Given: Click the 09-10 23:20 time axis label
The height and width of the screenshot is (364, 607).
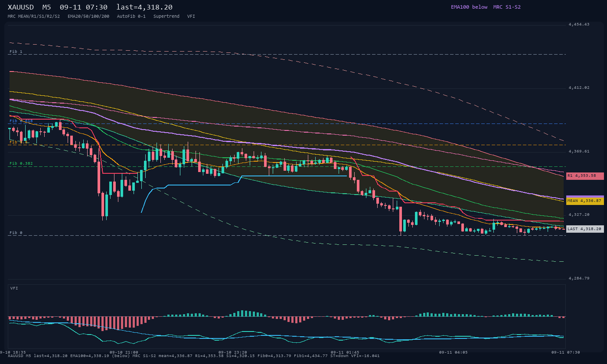Looking at the screenshot, I should tap(233, 352).
